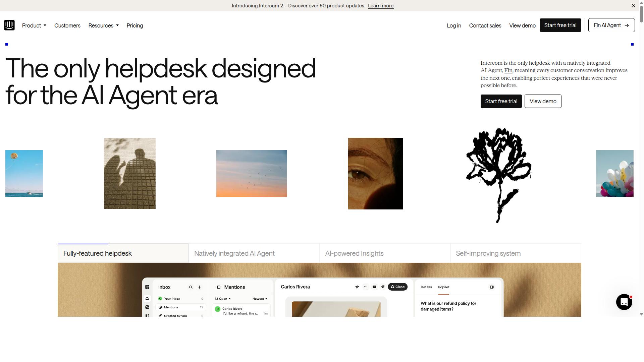The image size is (644, 362).
Task: Click the couple's shadow photo
Action: [130, 174]
